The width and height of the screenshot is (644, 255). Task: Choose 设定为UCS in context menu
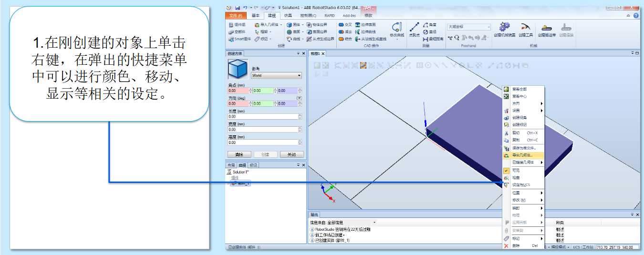pyautogui.click(x=523, y=185)
